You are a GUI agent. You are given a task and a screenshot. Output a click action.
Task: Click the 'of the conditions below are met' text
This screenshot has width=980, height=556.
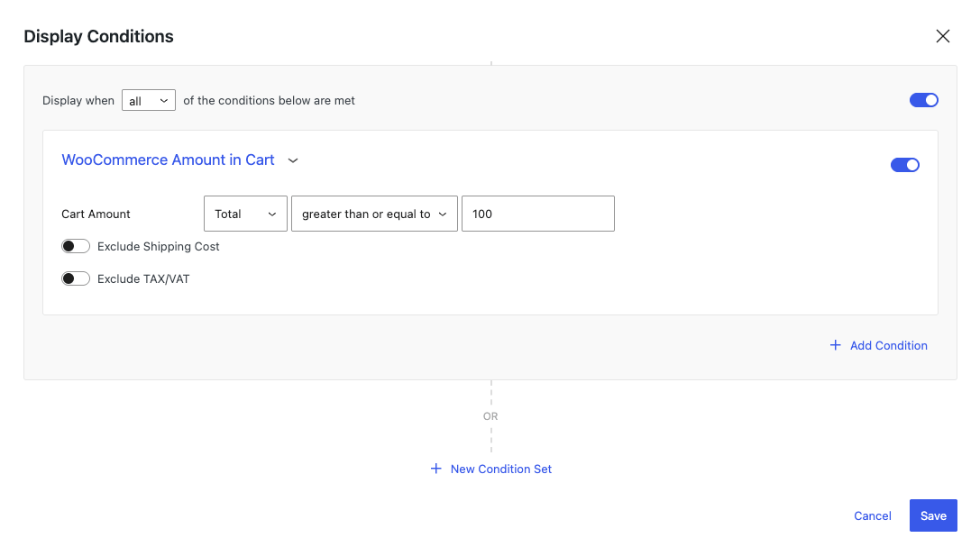click(x=269, y=101)
